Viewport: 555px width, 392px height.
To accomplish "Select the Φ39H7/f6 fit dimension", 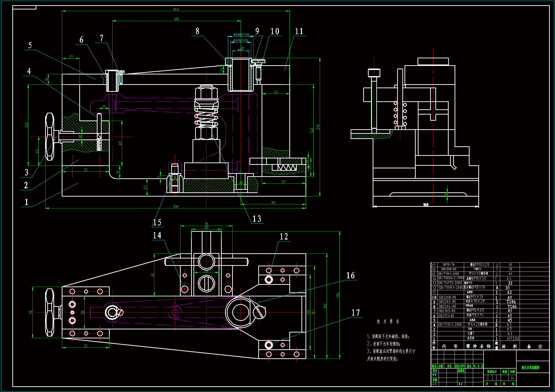I will [241, 35].
